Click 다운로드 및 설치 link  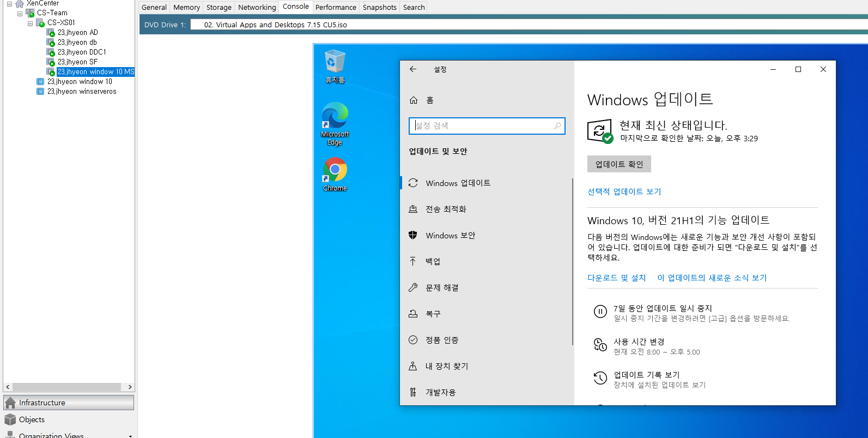coord(616,278)
